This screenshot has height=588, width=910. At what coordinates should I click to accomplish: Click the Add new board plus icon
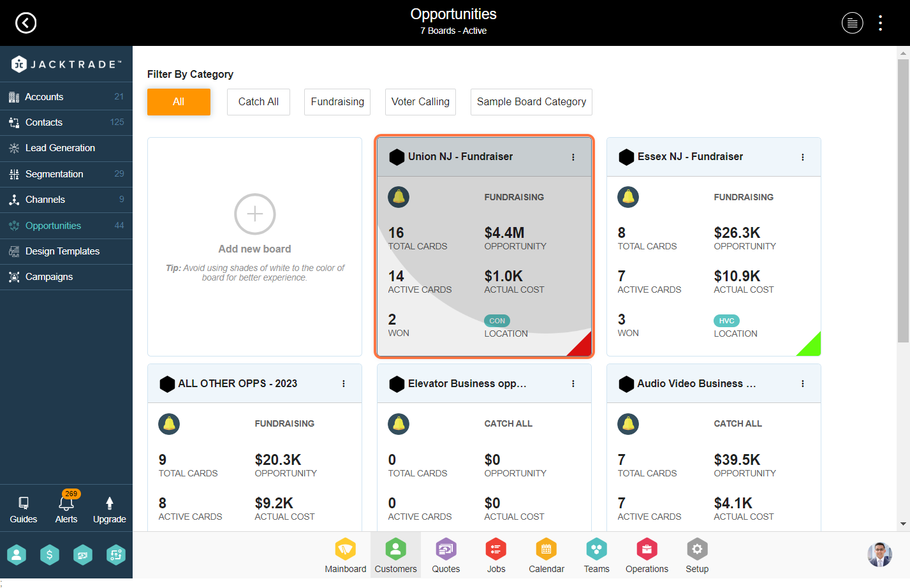point(255,214)
